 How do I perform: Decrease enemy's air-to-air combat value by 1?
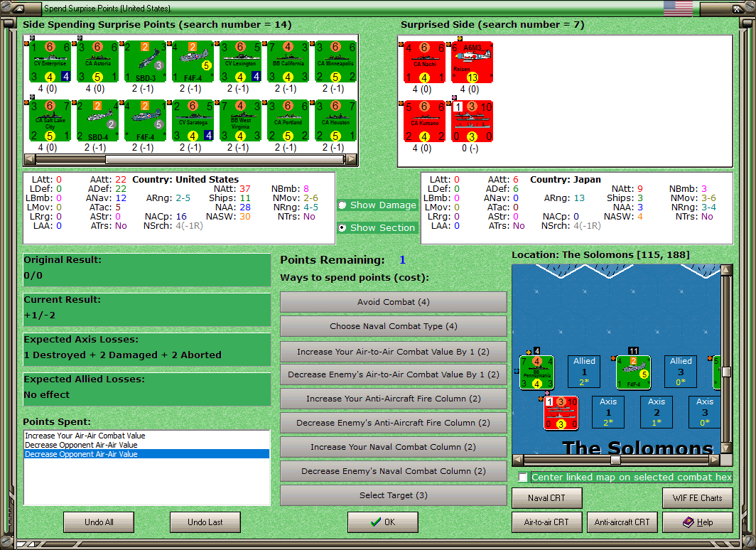pyautogui.click(x=394, y=374)
